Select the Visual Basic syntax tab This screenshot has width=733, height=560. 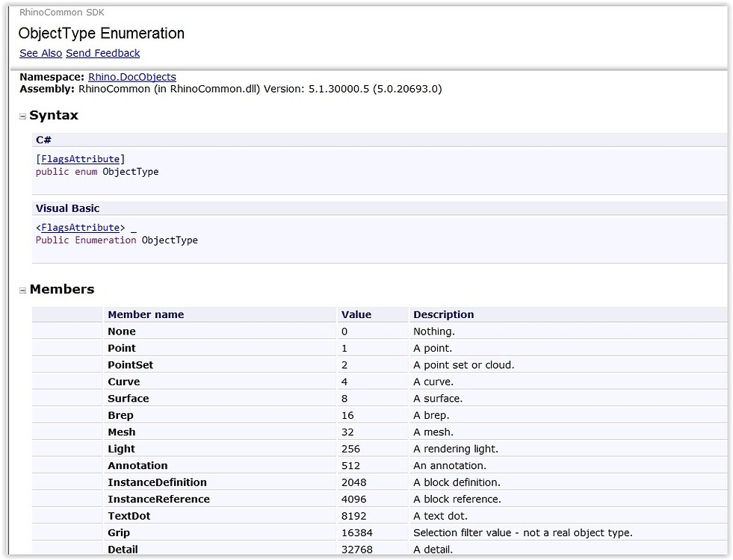tap(67, 208)
